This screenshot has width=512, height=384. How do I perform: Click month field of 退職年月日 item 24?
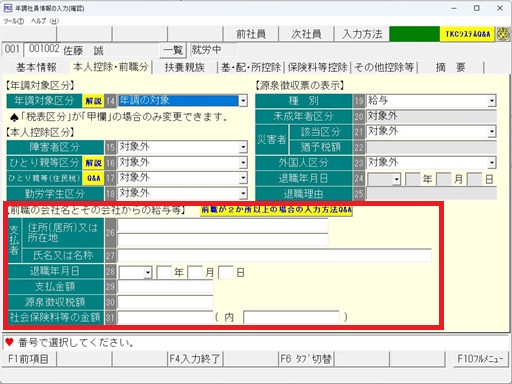(x=444, y=179)
